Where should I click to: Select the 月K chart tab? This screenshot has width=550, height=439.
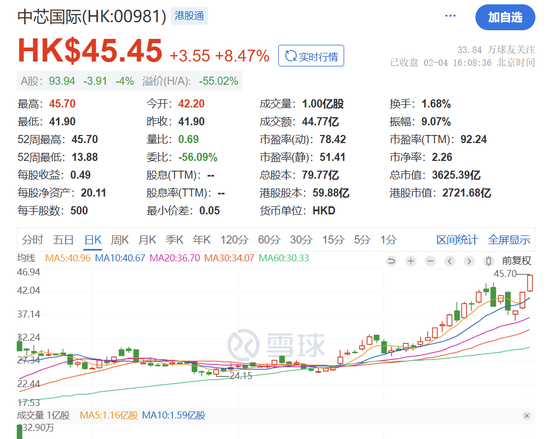(147, 240)
